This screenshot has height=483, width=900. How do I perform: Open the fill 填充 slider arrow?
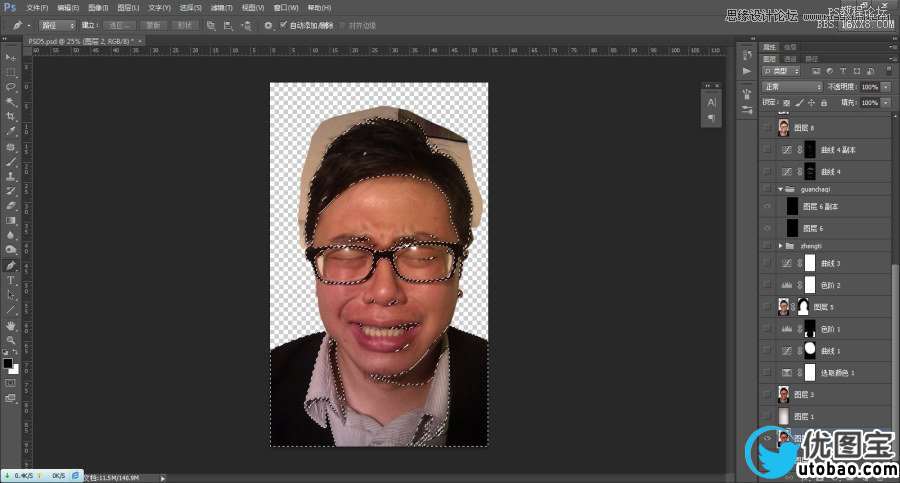[x=886, y=102]
